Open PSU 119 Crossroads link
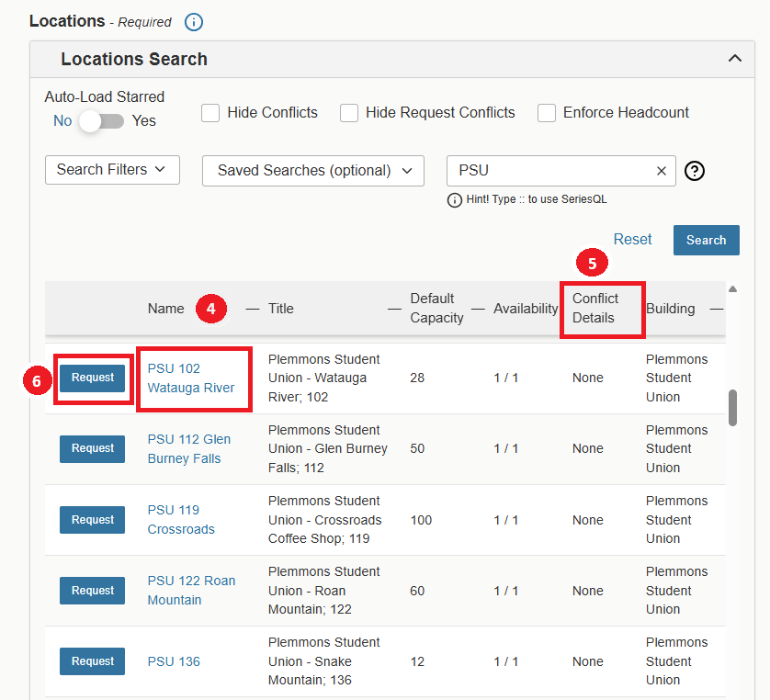The height and width of the screenshot is (700, 770). [x=181, y=520]
